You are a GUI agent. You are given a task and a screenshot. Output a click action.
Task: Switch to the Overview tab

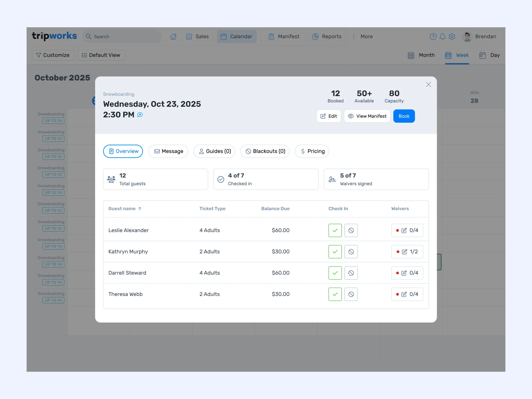pos(123,151)
